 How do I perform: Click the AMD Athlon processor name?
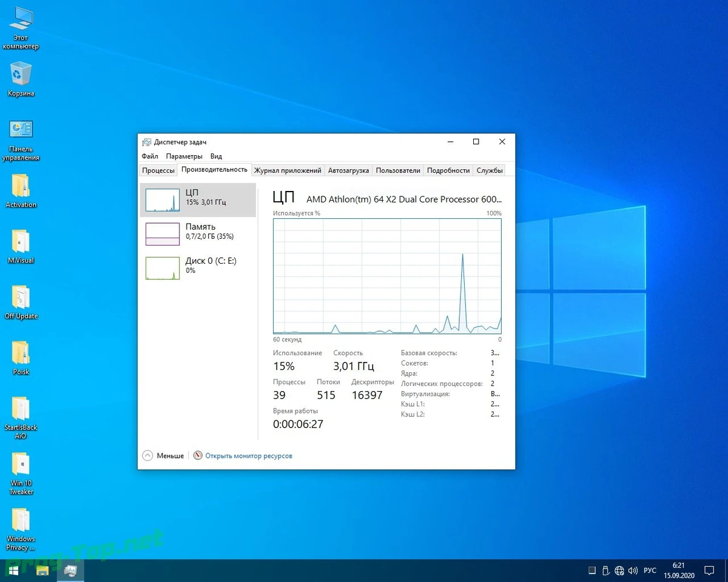[404, 199]
